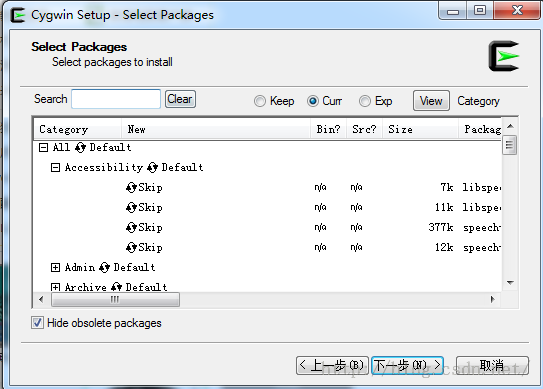
Task: Click the horizontal scrollbar thumb
Action: point(115,300)
